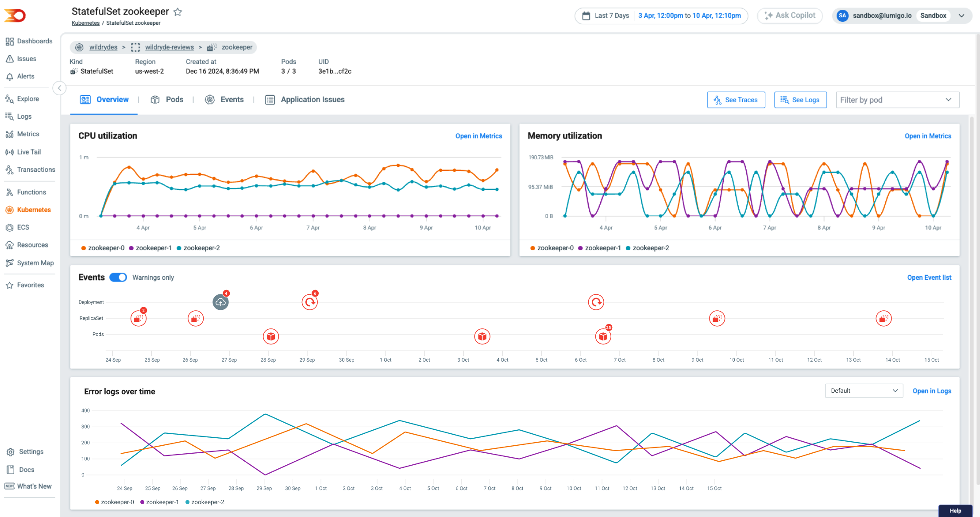Viewport: 980px width, 517px height.
Task: Expand the Sandbox account dropdown chevron
Action: [x=961, y=15]
